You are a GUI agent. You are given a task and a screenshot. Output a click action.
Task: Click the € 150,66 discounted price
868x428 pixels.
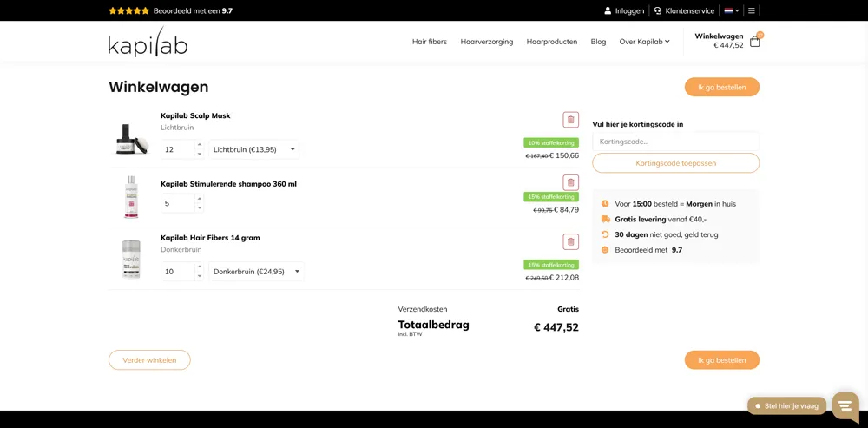(x=564, y=155)
